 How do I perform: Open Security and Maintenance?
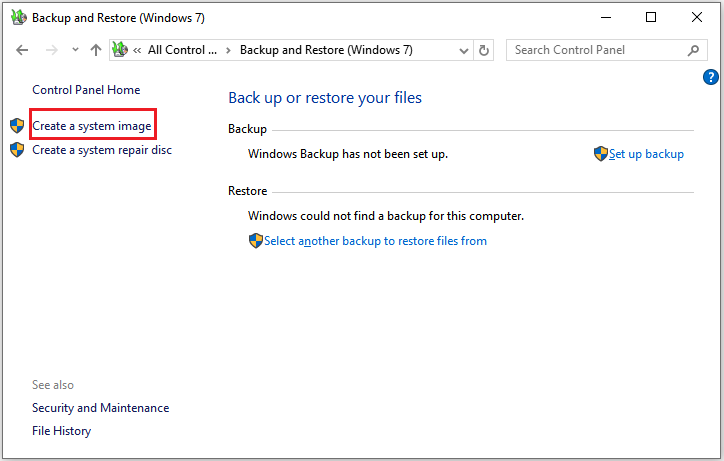point(101,408)
